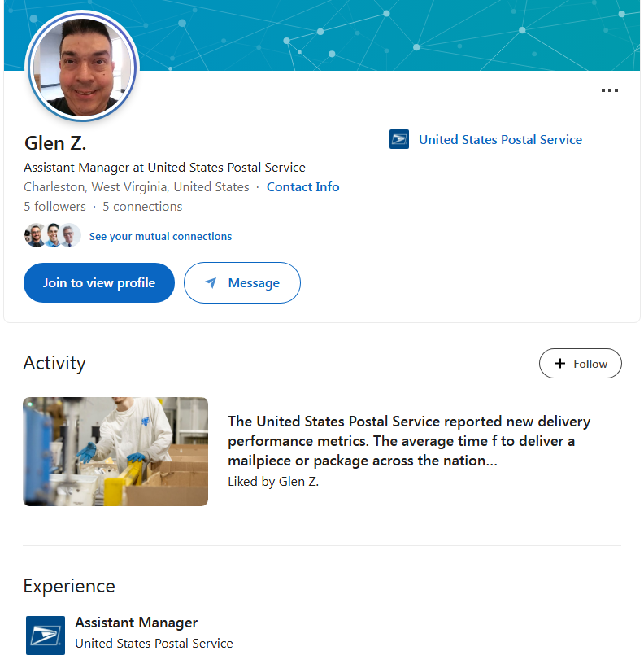The image size is (644, 664).
Task: Click the Liked by Glen Z. caption
Action: coord(273,482)
